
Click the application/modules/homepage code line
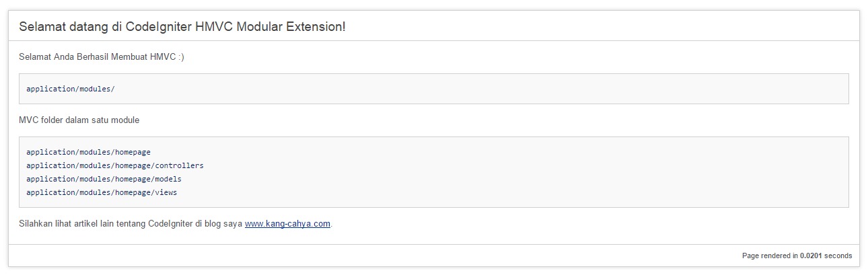pyautogui.click(x=88, y=152)
